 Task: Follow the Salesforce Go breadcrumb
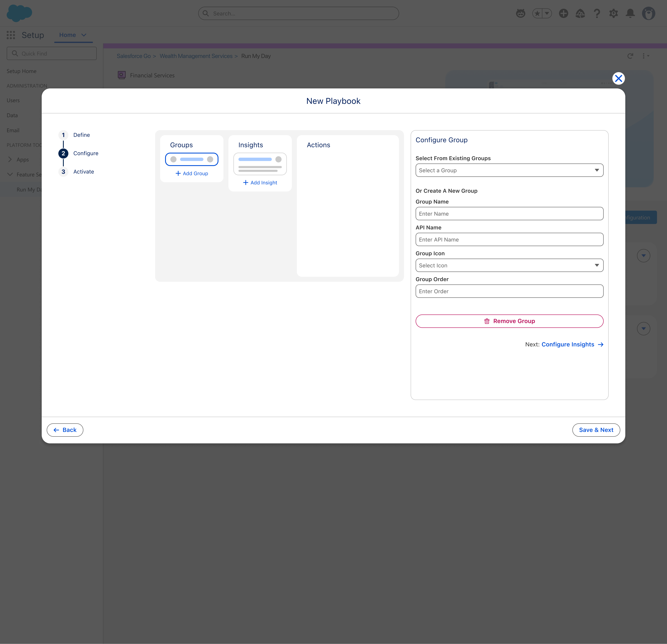click(x=134, y=56)
